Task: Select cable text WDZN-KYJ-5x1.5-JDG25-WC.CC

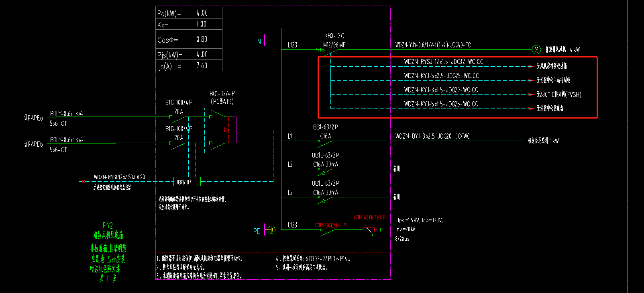Action: click(441, 104)
